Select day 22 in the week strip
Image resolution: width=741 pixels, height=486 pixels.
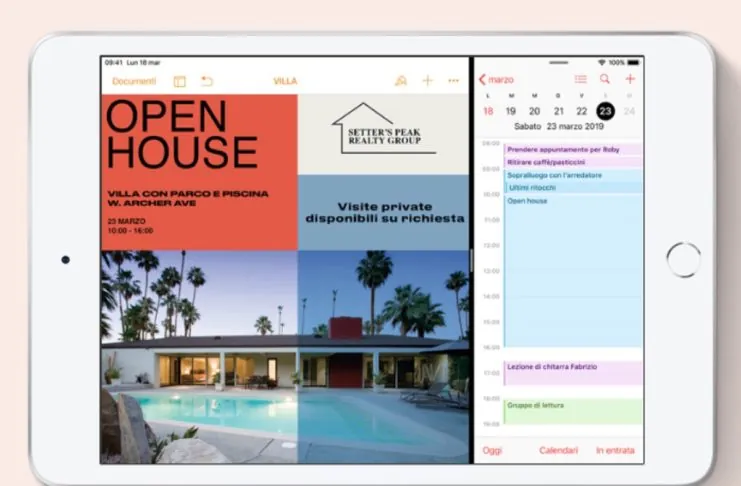[x=582, y=111]
